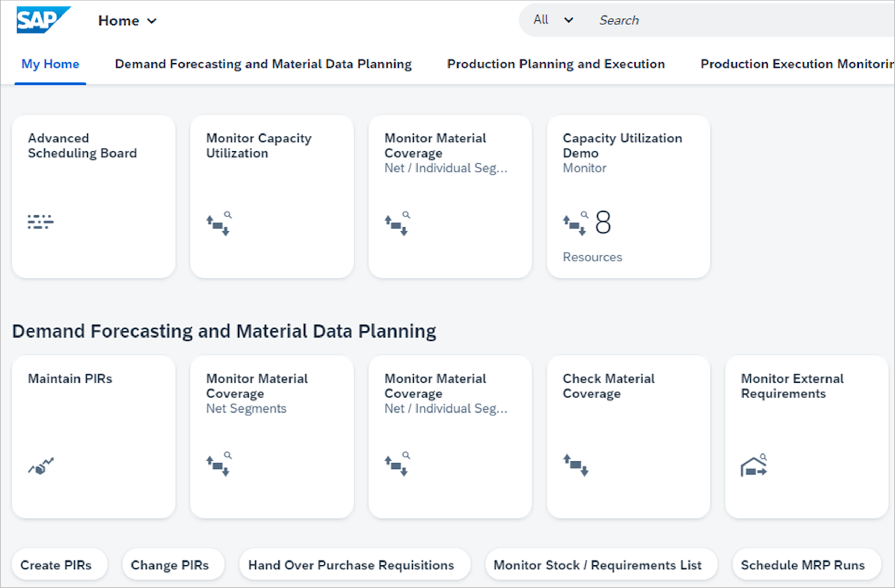Click the Create PIRs button
The height and width of the screenshot is (588, 895).
(x=56, y=565)
